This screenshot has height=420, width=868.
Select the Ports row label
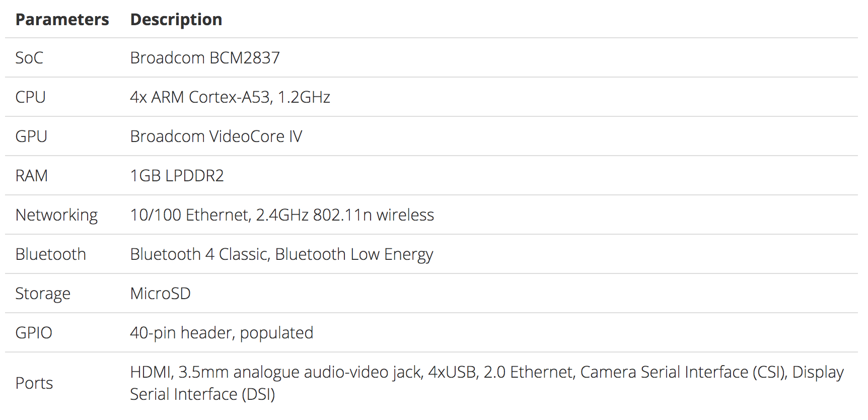34,383
